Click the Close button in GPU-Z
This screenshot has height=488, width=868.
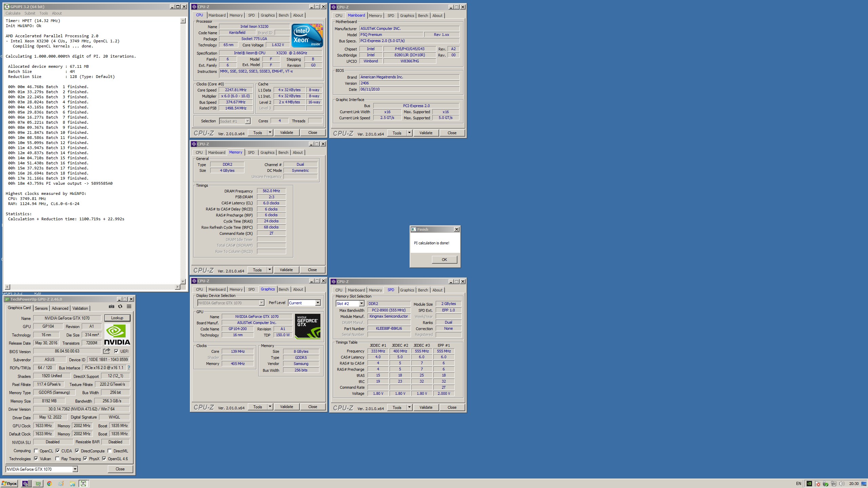click(120, 469)
